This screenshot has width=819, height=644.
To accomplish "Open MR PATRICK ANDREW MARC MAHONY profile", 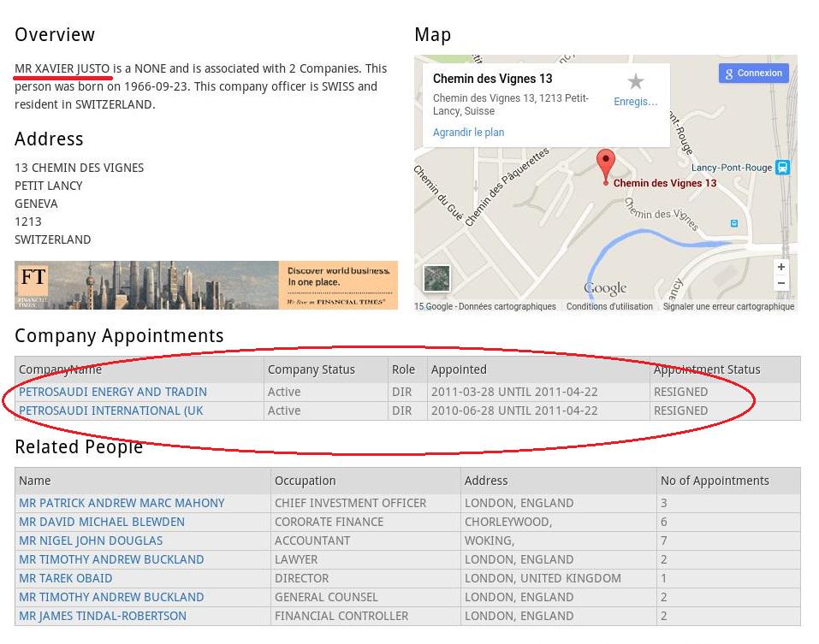I will pyautogui.click(x=122, y=503).
